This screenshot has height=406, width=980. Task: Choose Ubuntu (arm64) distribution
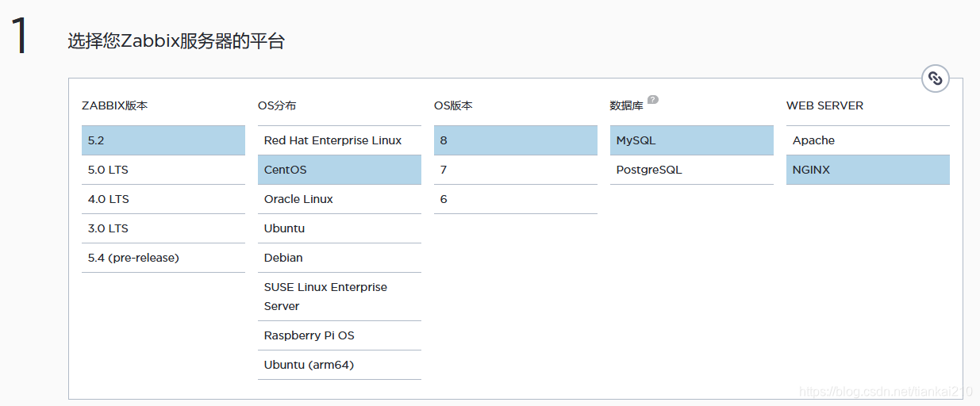point(340,365)
